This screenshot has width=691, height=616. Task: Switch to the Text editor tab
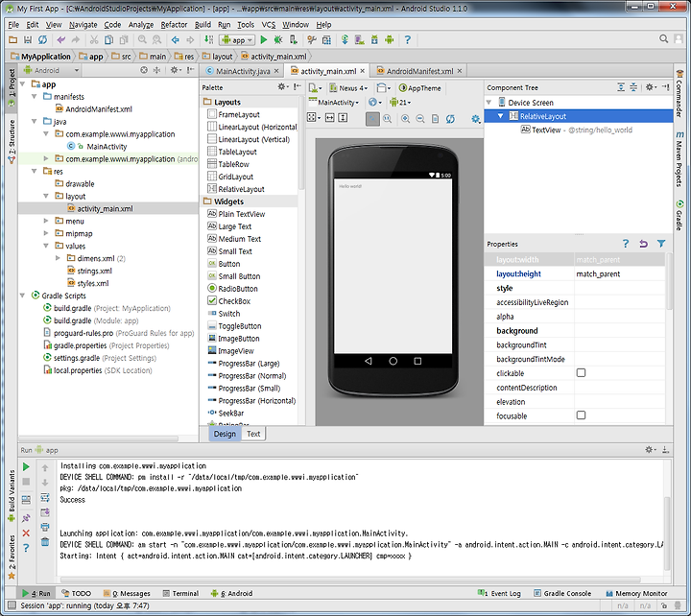click(253, 434)
